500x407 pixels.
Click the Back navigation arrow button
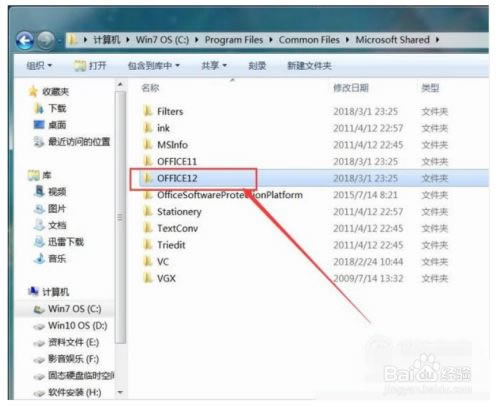coord(25,41)
